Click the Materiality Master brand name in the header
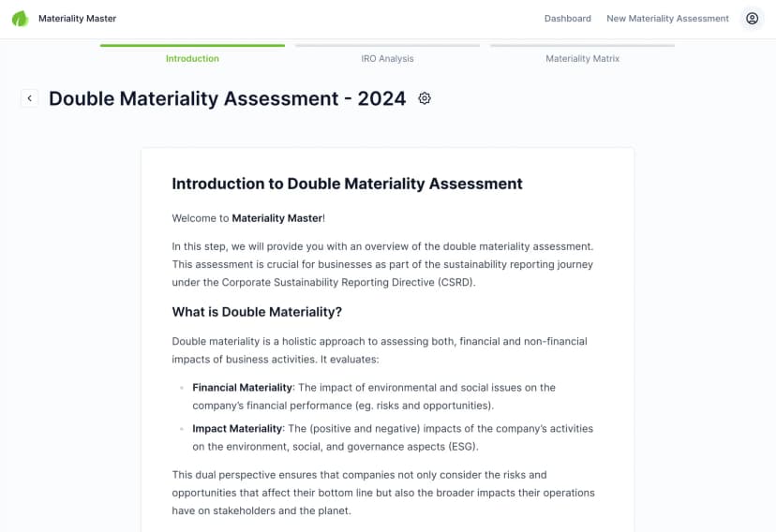 point(77,19)
